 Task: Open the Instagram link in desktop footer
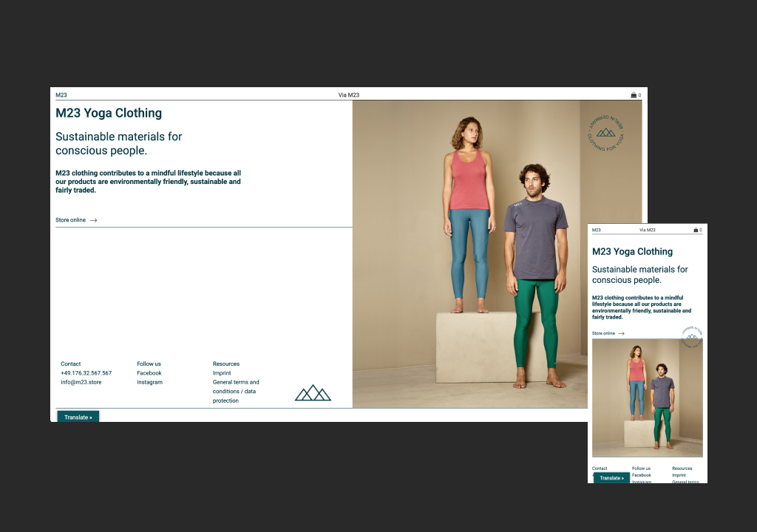pyautogui.click(x=149, y=382)
